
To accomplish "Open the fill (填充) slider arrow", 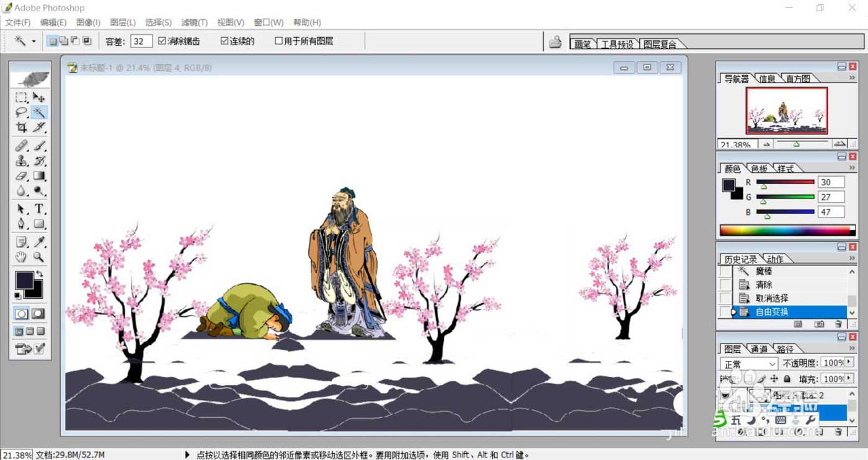I will (849, 378).
